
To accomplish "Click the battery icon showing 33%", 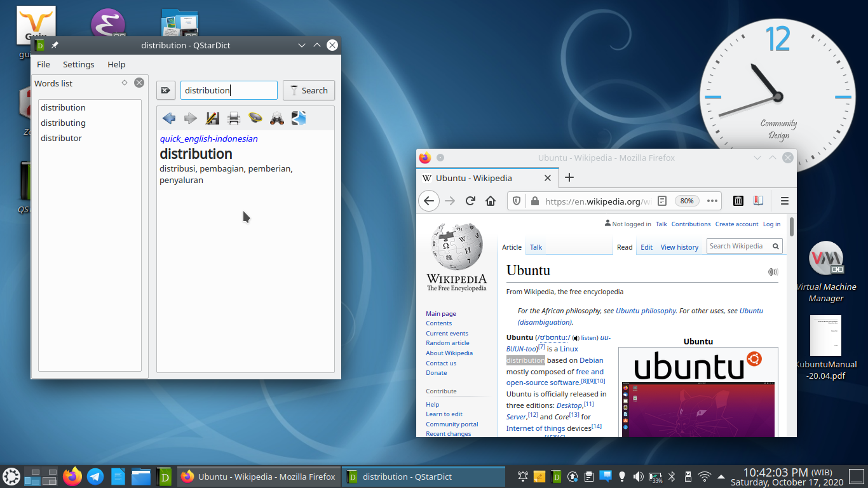I will 655,476.
